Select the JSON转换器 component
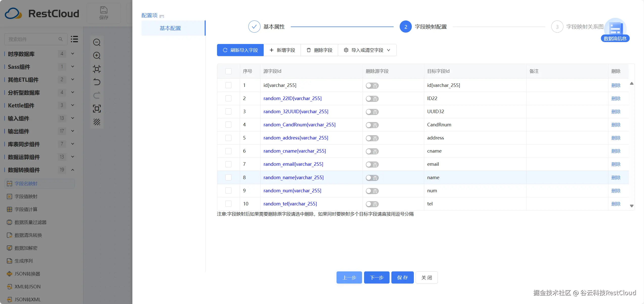 [23, 274]
